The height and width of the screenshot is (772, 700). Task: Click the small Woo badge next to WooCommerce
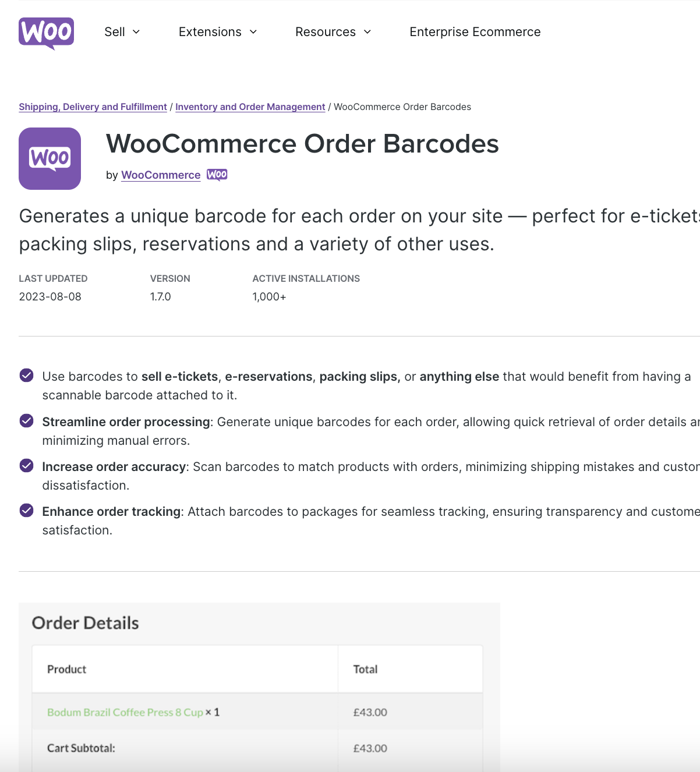click(217, 174)
